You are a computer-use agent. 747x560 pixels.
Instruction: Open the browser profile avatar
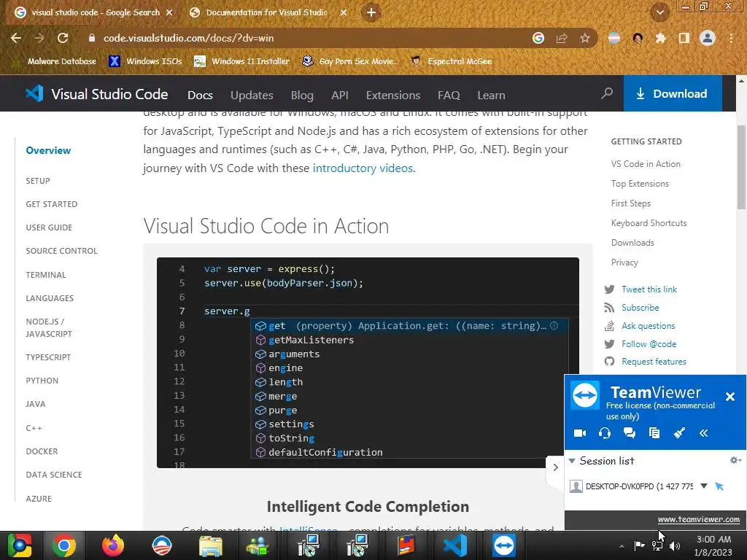(x=708, y=38)
